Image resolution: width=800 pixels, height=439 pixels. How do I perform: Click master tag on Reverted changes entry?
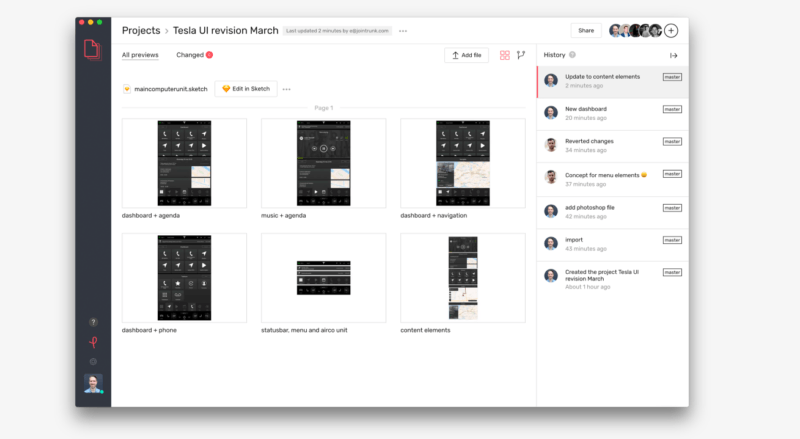coord(672,141)
